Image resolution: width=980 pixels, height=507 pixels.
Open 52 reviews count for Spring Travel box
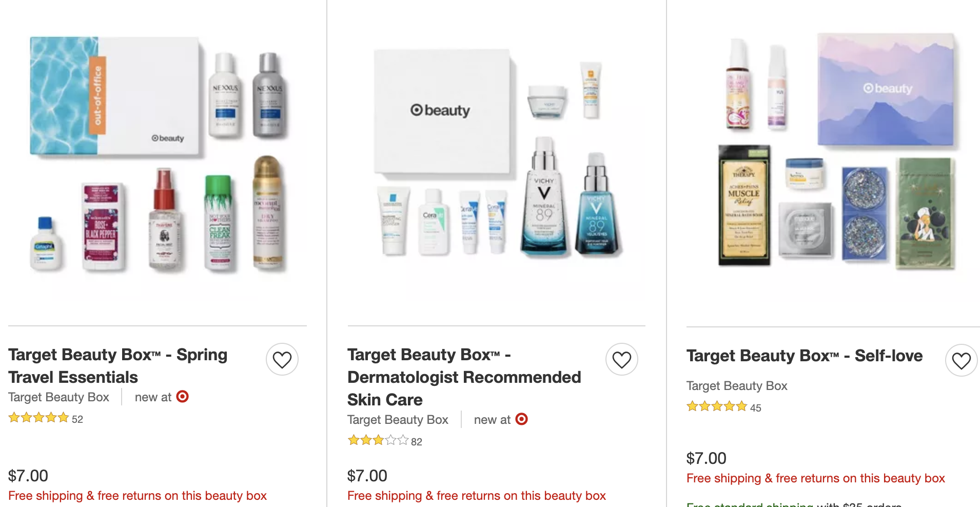[x=77, y=419]
